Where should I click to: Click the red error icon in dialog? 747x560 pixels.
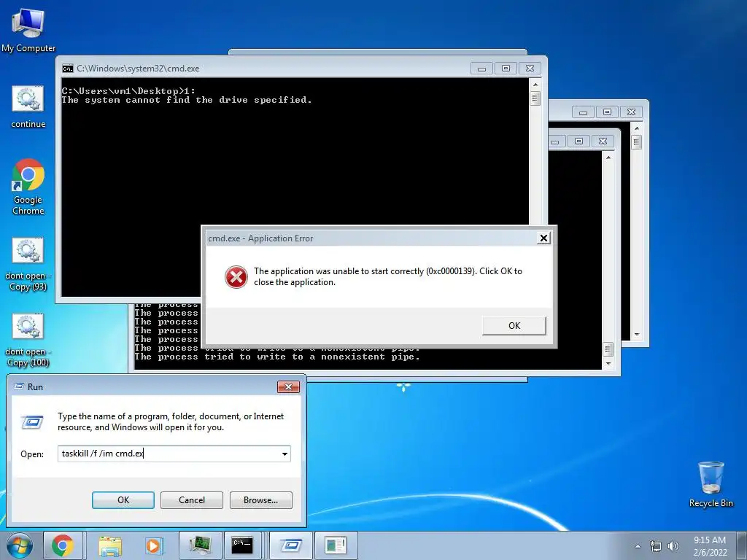(x=236, y=276)
